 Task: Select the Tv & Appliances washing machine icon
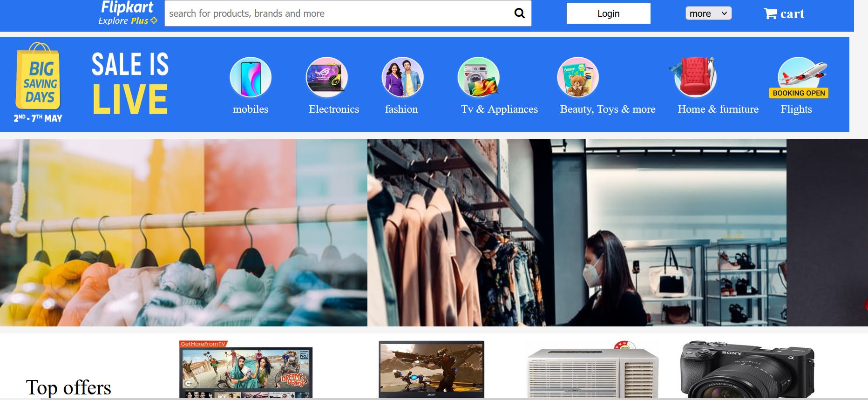coord(479,77)
